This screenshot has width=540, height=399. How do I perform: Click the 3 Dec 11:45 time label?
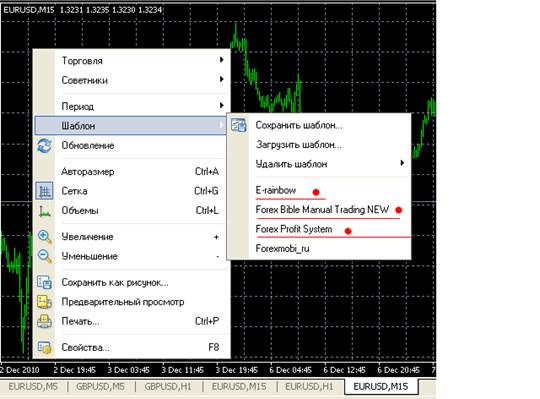pyautogui.click(x=183, y=370)
